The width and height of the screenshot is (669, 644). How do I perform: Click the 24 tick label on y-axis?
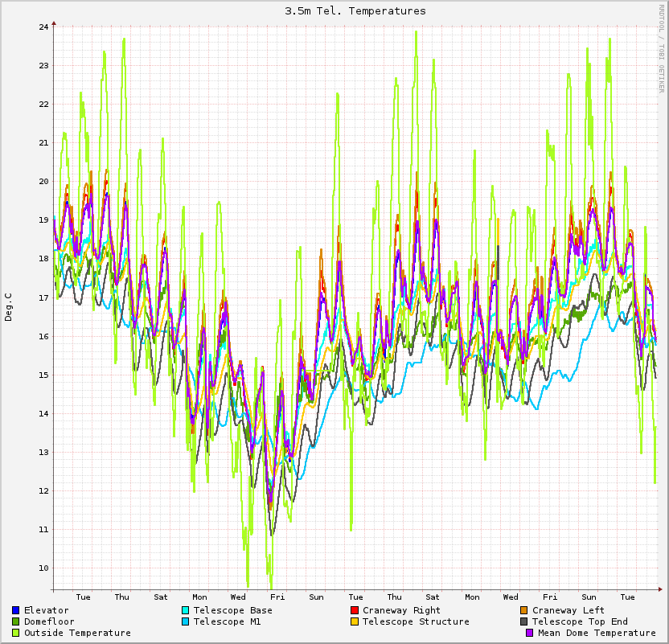point(43,27)
